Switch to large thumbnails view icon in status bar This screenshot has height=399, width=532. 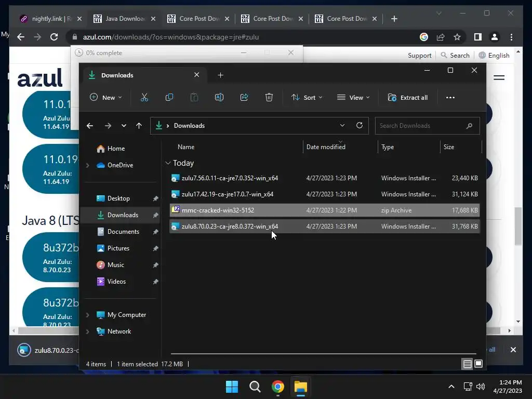click(x=478, y=364)
